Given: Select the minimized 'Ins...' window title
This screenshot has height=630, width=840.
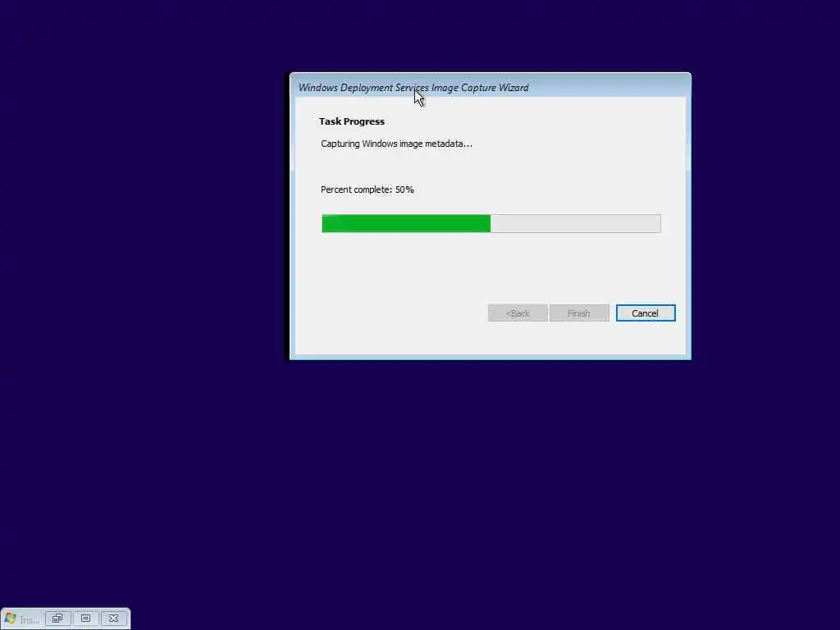Looking at the screenshot, I should pyautogui.click(x=30, y=620).
